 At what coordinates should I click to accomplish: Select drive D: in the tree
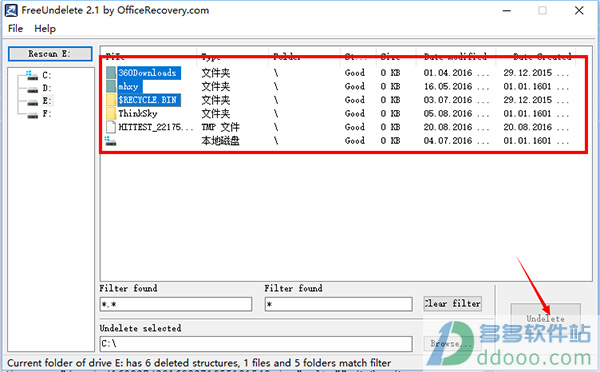[47, 88]
